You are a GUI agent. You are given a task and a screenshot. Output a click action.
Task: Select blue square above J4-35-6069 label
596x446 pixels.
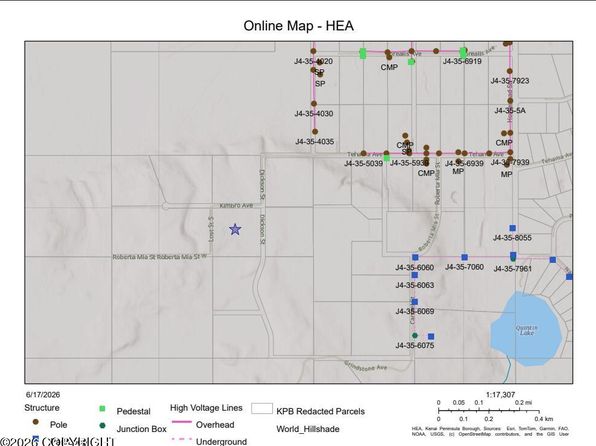[415, 302]
